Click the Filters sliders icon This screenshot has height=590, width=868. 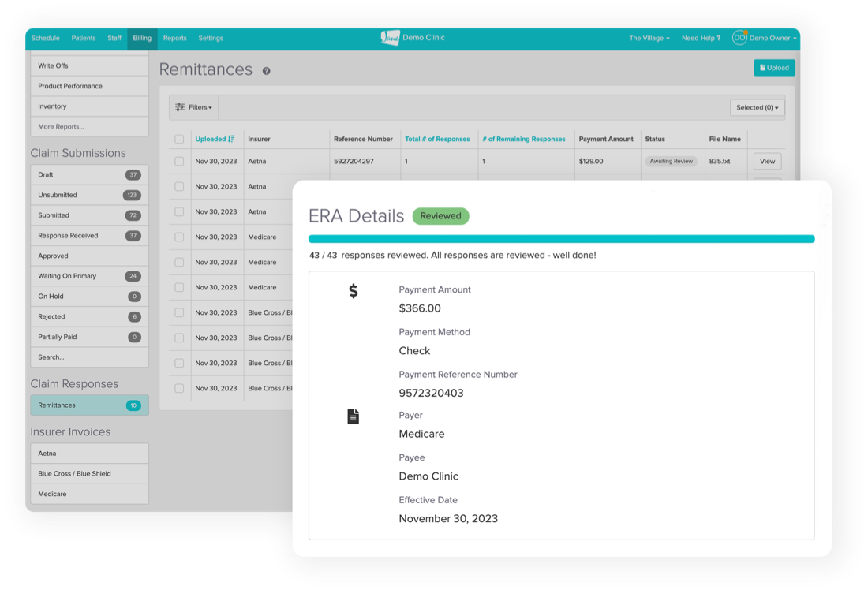click(180, 107)
